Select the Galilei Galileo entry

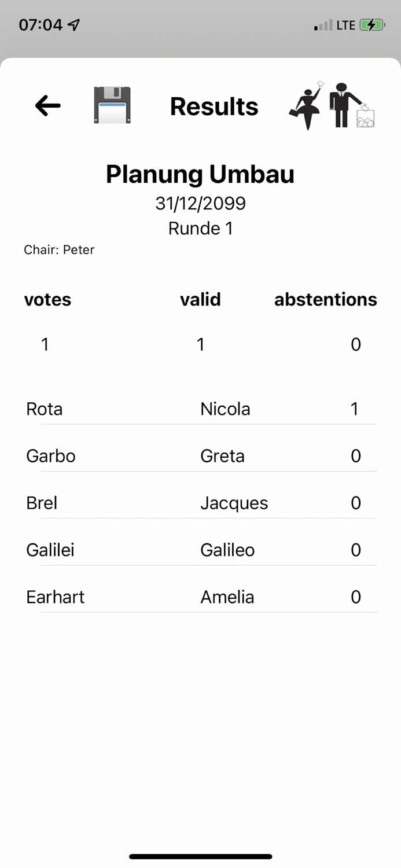200,550
